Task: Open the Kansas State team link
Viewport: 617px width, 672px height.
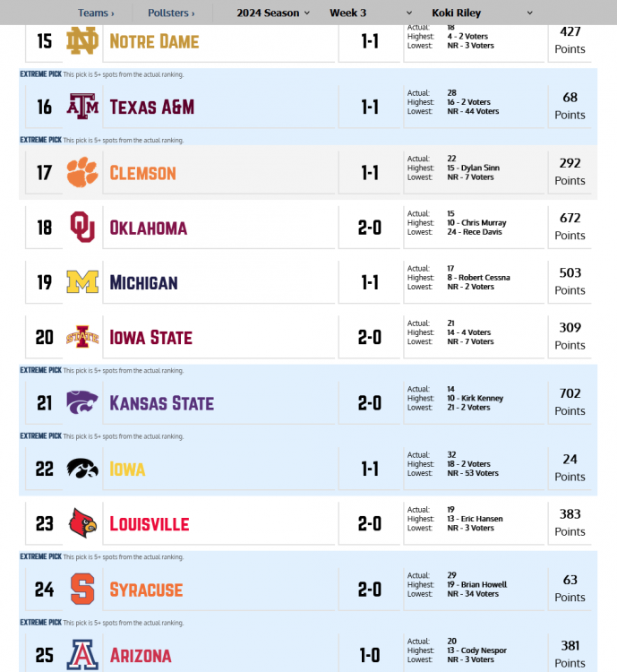Action: pos(161,403)
